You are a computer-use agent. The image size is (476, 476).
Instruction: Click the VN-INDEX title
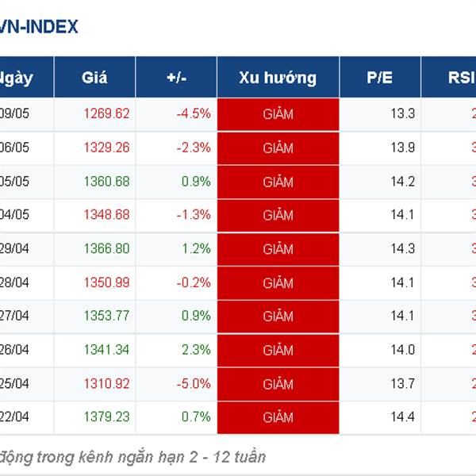tap(39, 27)
